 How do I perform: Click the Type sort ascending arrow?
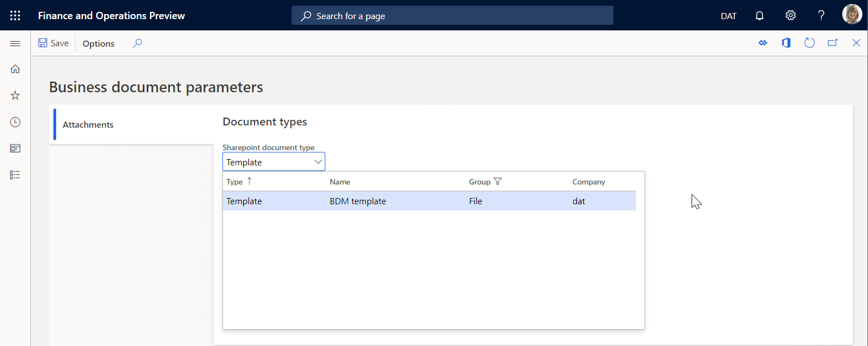click(x=249, y=181)
